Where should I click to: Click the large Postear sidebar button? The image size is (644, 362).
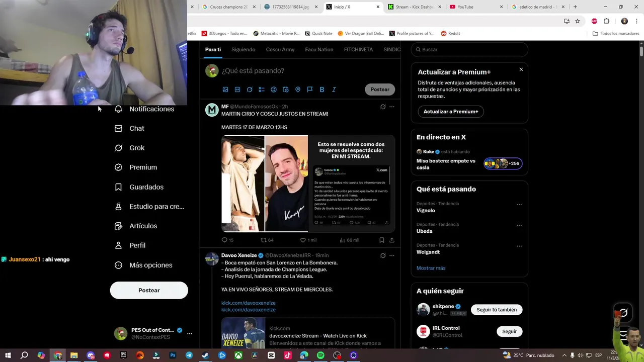(x=149, y=290)
